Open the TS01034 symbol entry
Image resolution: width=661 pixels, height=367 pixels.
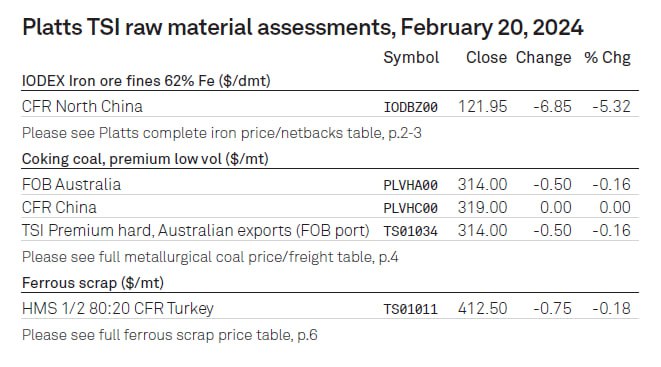tap(410, 231)
